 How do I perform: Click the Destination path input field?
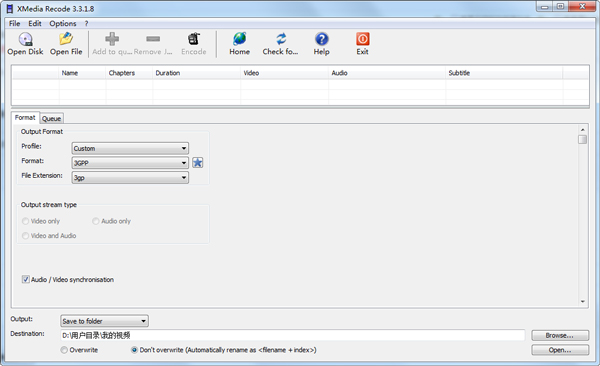click(292, 335)
